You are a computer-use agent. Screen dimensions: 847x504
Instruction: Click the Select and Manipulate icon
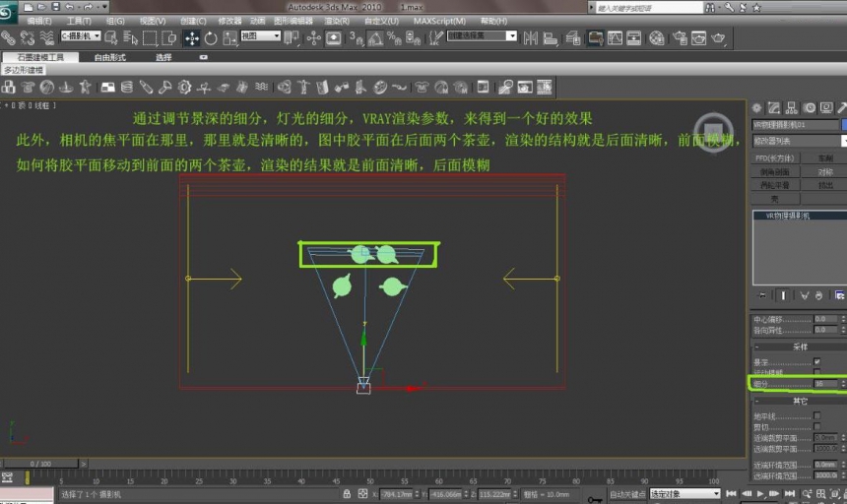click(x=314, y=37)
